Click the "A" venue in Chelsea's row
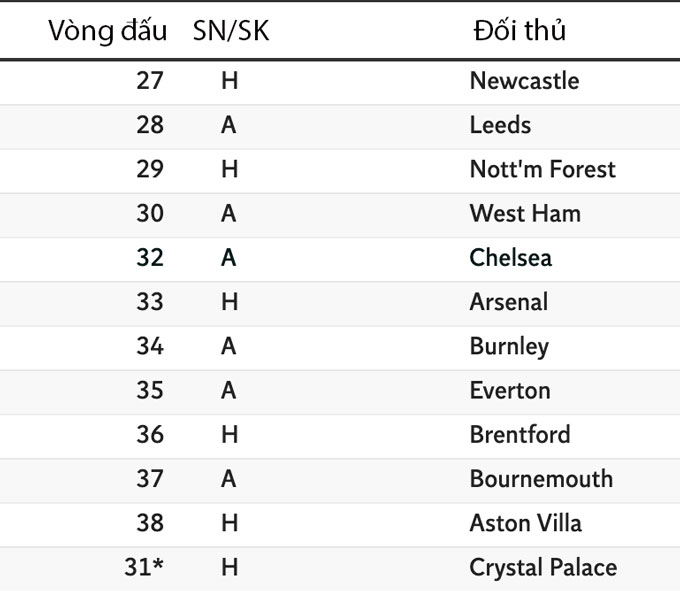 click(229, 257)
